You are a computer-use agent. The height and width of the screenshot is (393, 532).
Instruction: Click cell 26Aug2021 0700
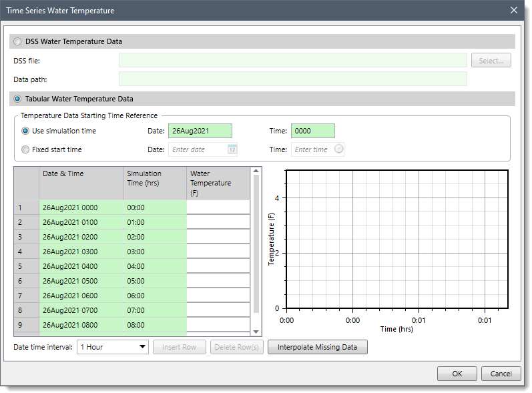[x=81, y=310]
